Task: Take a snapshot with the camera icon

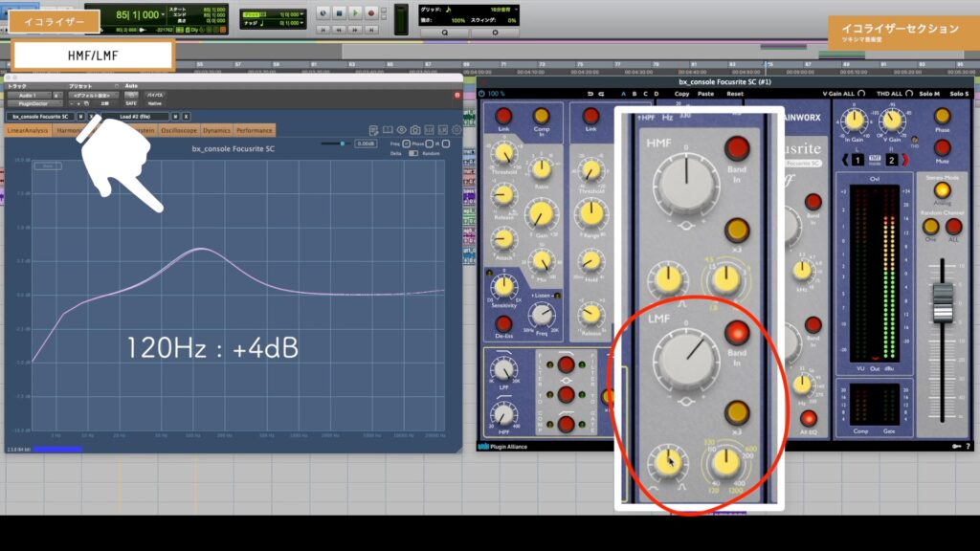Action: click(415, 130)
